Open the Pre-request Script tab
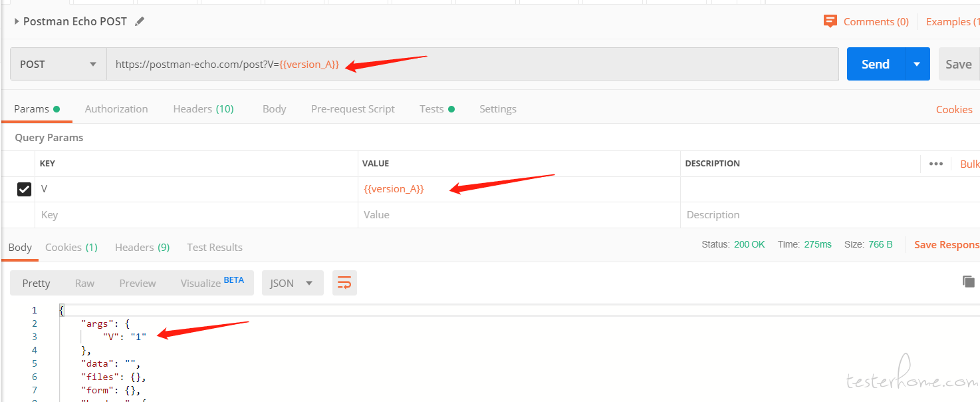The height and width of the screenshot is (402, 980). click(353, 108)
